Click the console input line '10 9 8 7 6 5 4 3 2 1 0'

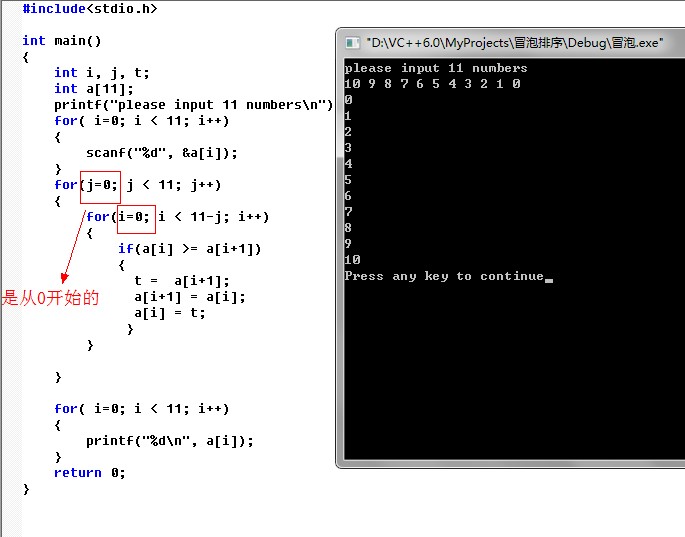click(432, 84)
